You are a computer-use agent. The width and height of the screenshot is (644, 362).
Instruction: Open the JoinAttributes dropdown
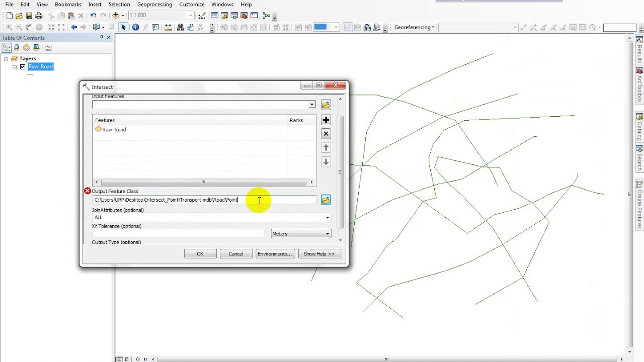pos(328,218)
